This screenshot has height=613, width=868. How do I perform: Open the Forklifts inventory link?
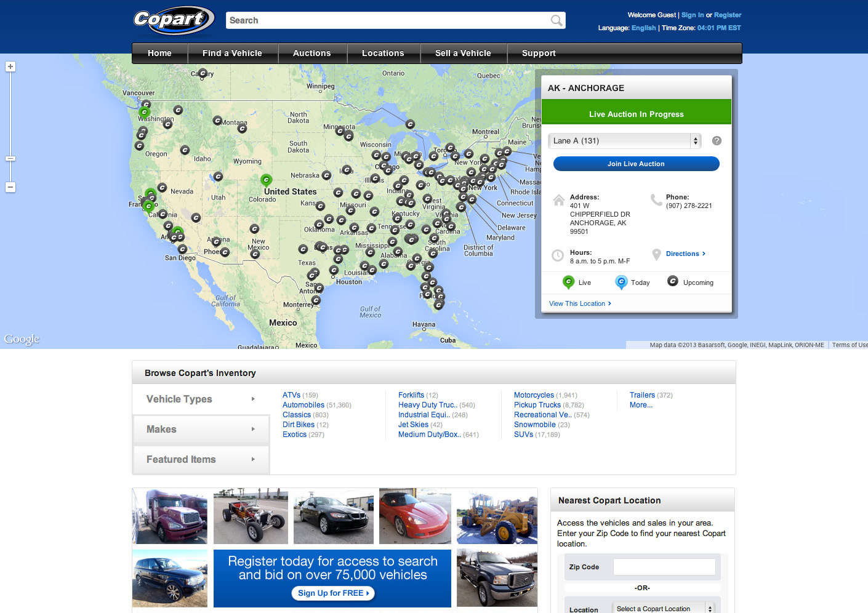(x=411, y=395)
